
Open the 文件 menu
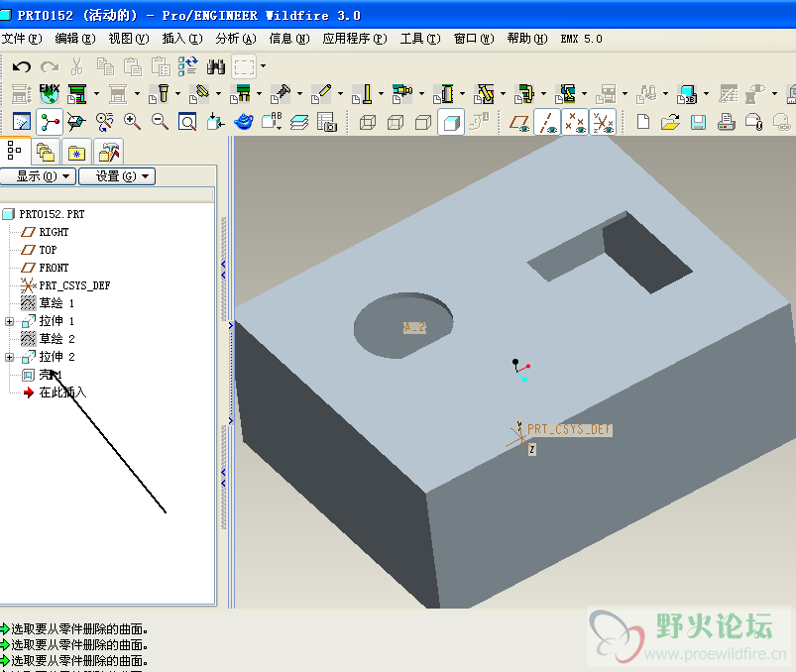tap(22, 39)
